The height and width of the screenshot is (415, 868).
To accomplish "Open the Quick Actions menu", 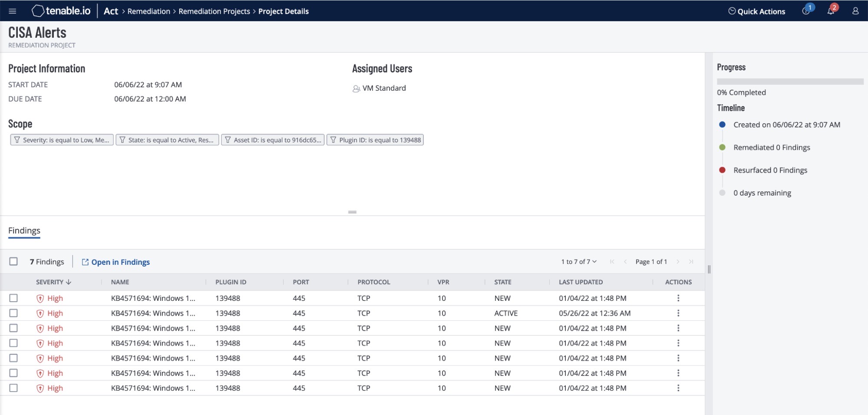I will 756,11.
